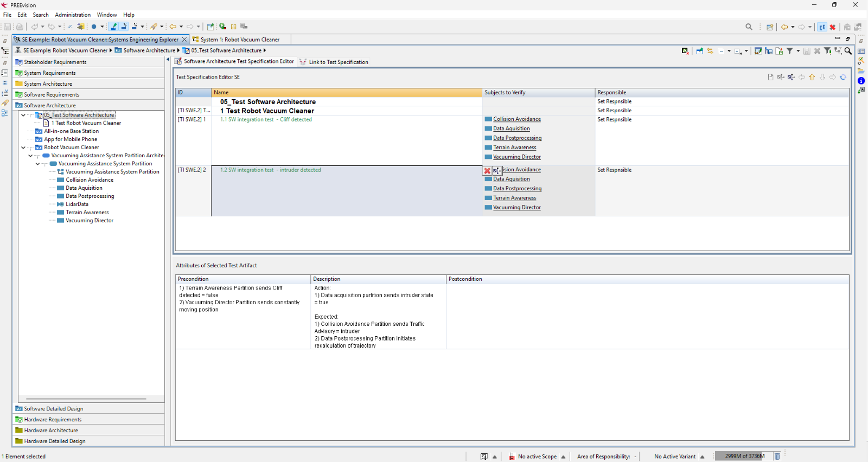Toggle the dark blue checkbox tree icon in editor toolbar
This screenshot has height=462, width=868.
791,77
